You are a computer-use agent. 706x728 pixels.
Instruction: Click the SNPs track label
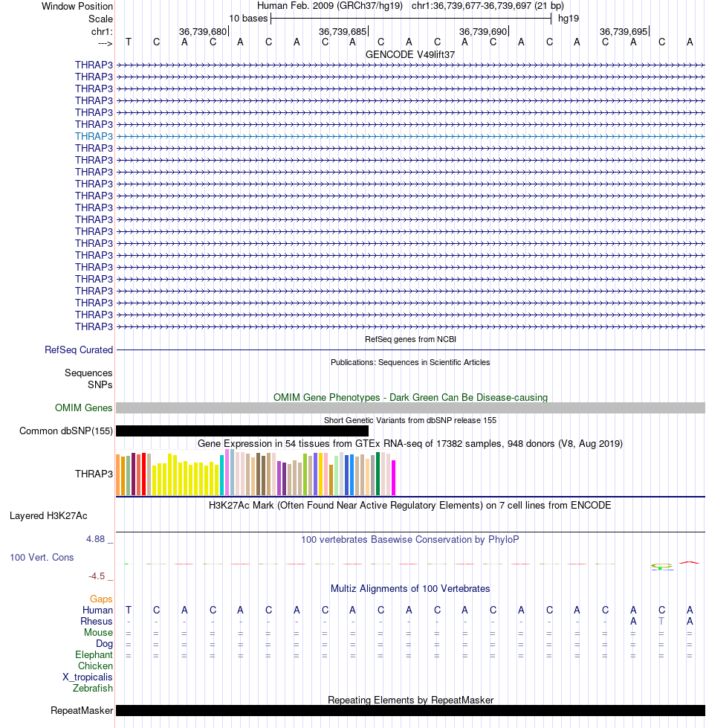(x=100, y=385)
